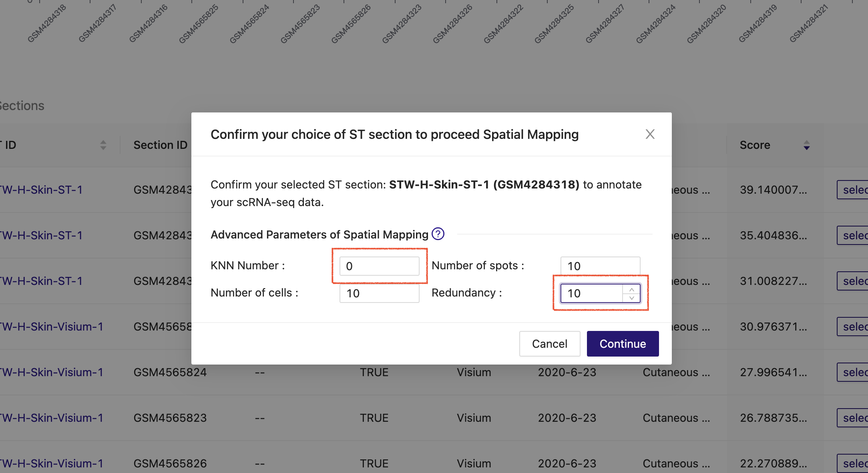Screen dimensions: 868x473
Task: Close the Spatial Mapping confirmation dialog
Action: [650, 134]
